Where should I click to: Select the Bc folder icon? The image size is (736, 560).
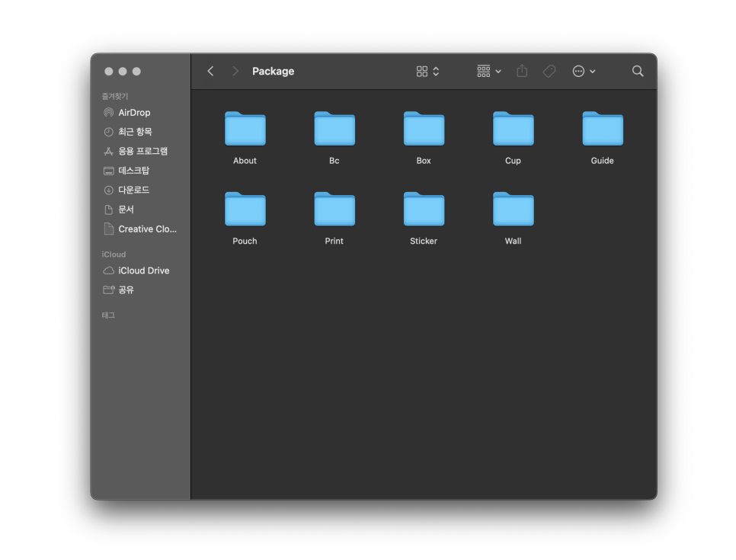334,129
